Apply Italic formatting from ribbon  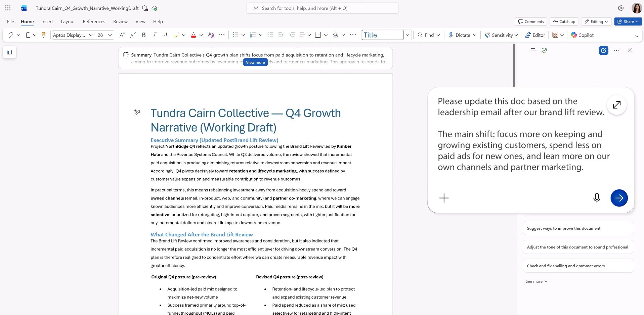(x=154, y=35)
